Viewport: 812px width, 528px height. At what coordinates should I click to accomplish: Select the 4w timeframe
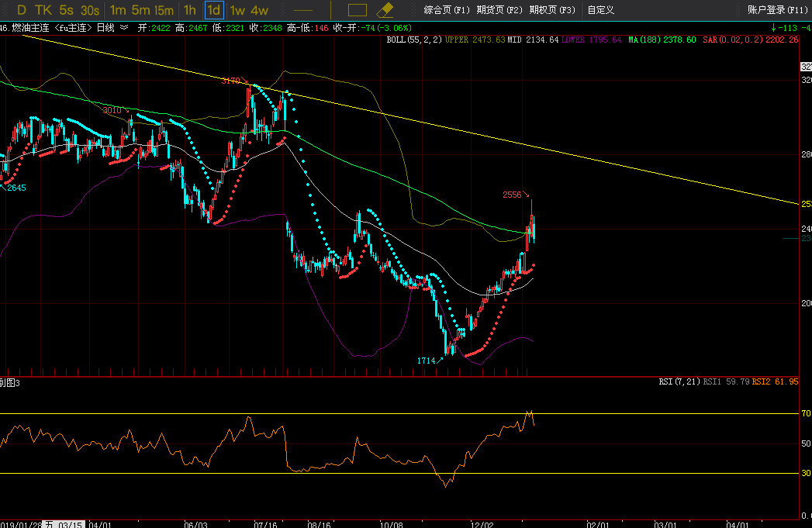[x=259, y=10]
